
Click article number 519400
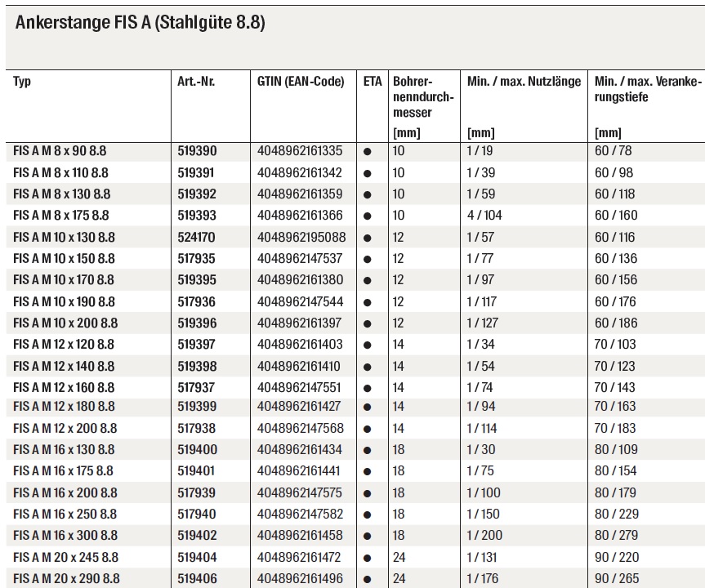pyautogui.click(x=197, y=449)
